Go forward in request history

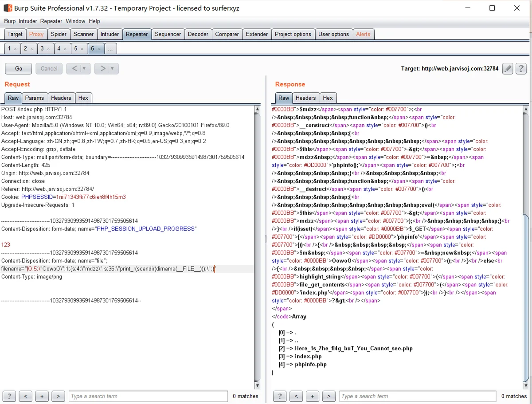point(102,69)
